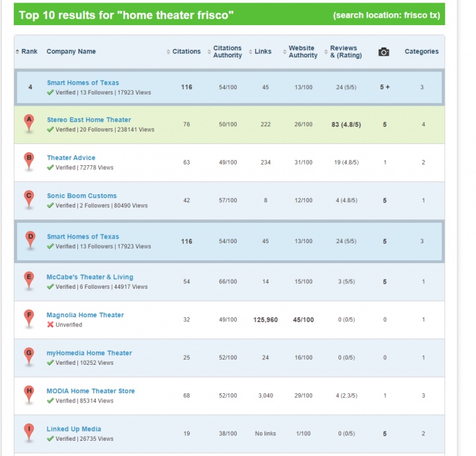Viewport: 476px width, 456px height.
Task: Sort table by Links column
Action: click(260, 52)
